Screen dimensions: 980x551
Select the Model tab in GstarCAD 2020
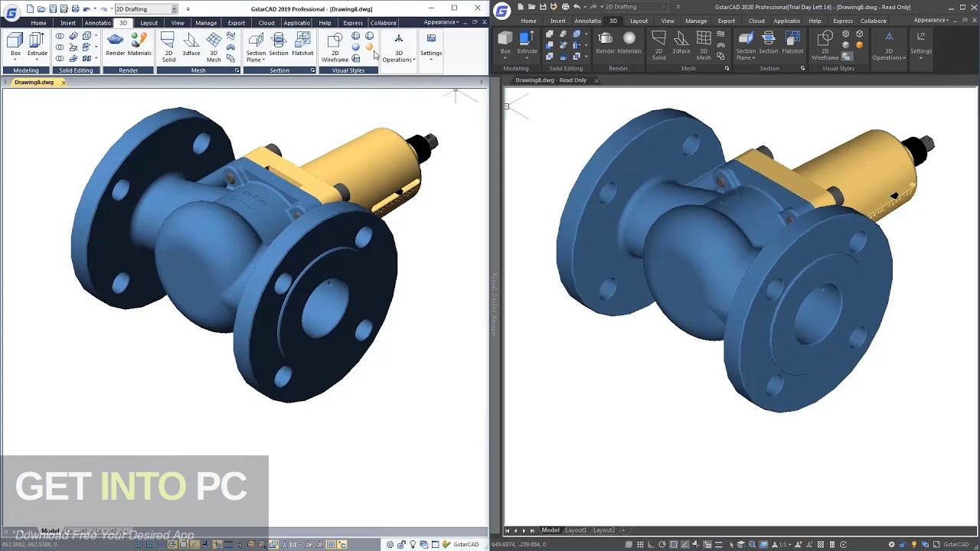coord(550,530)
